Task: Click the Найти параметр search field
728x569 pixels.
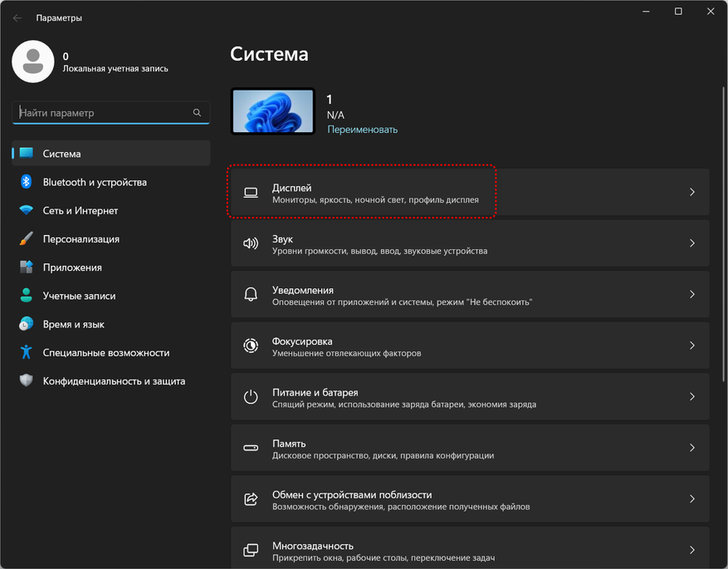Action: [104, 113]
